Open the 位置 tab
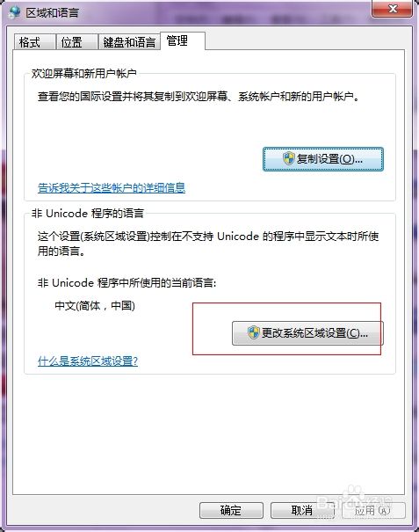The height and width of the screenshot is (532, 419). (77, 42)
